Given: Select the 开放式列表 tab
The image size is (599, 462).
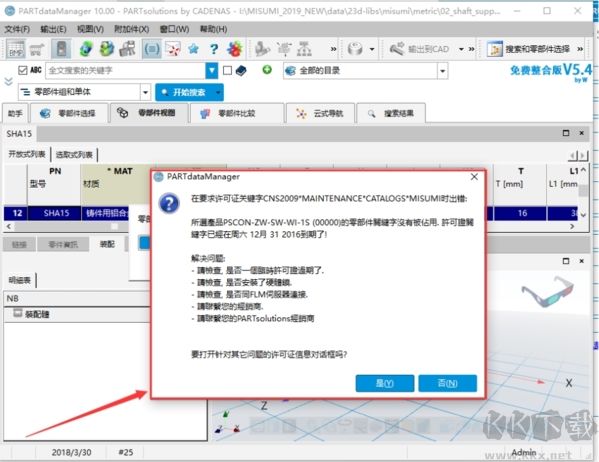Looking at the screenshot, I should [x=27, y=154].
